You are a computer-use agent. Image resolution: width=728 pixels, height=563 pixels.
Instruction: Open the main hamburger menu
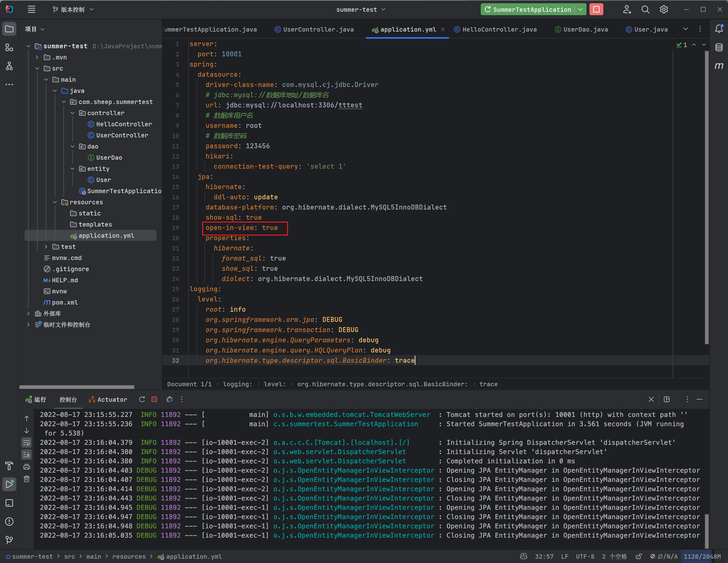[31, 9]
